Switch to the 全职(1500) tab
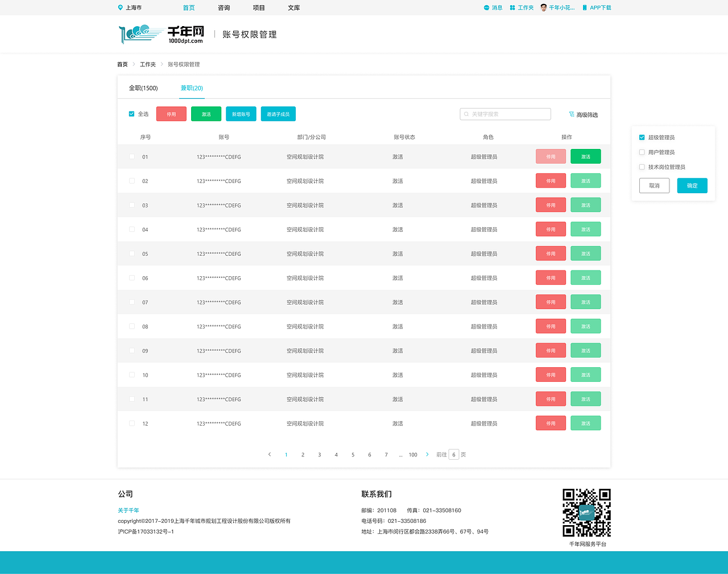Screen dimensions: 728x574 143,88
